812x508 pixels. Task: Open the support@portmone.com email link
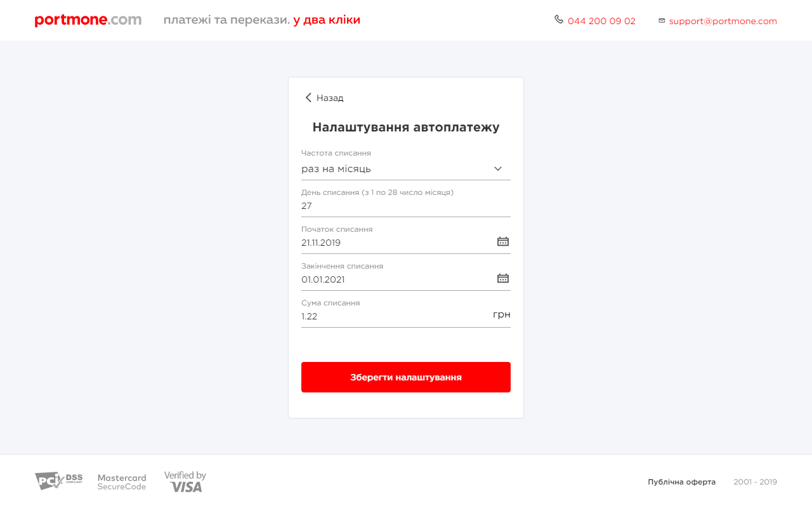pos(723,21)
